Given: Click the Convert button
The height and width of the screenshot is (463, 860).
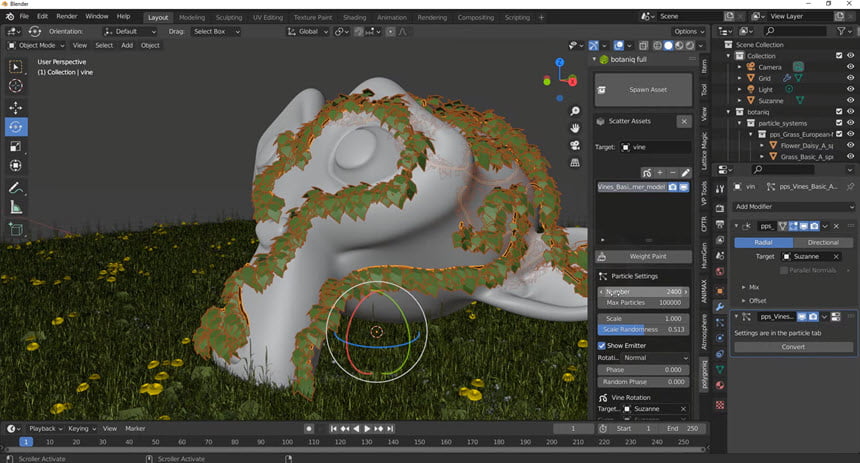Looking at the screenshot, I should [794, 347].
